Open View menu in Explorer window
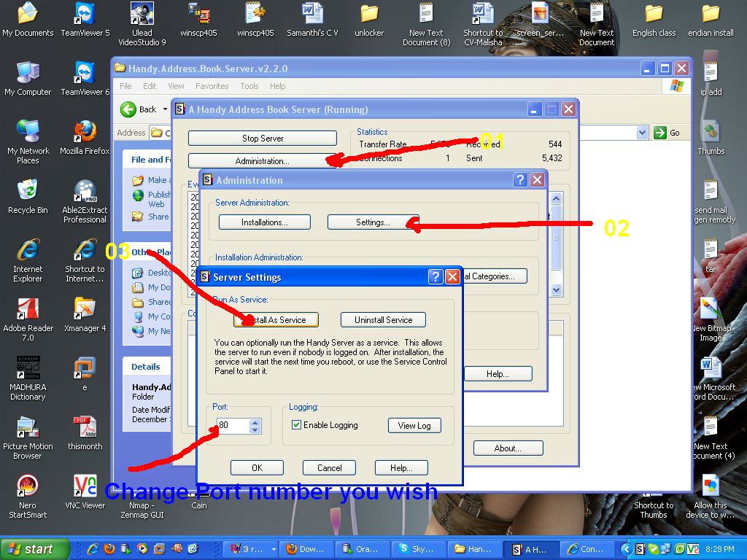The image size is (747, 560). coord(176,86)
